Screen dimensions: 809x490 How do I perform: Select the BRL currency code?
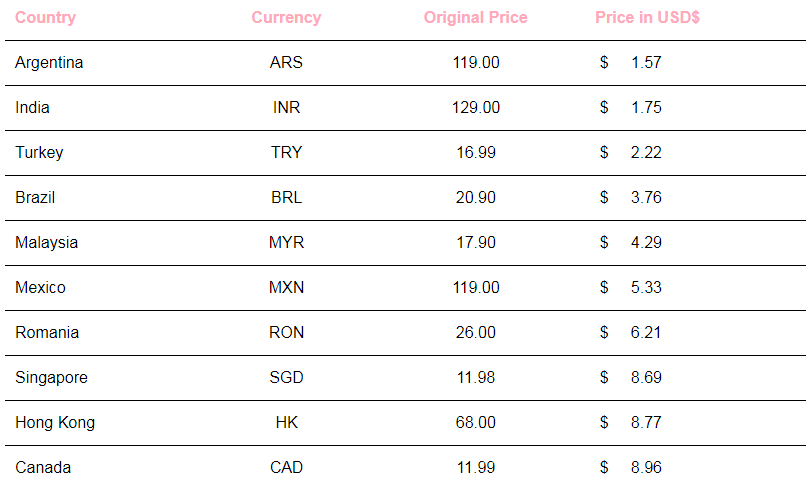pyautogui.click(x=286, y=198)
